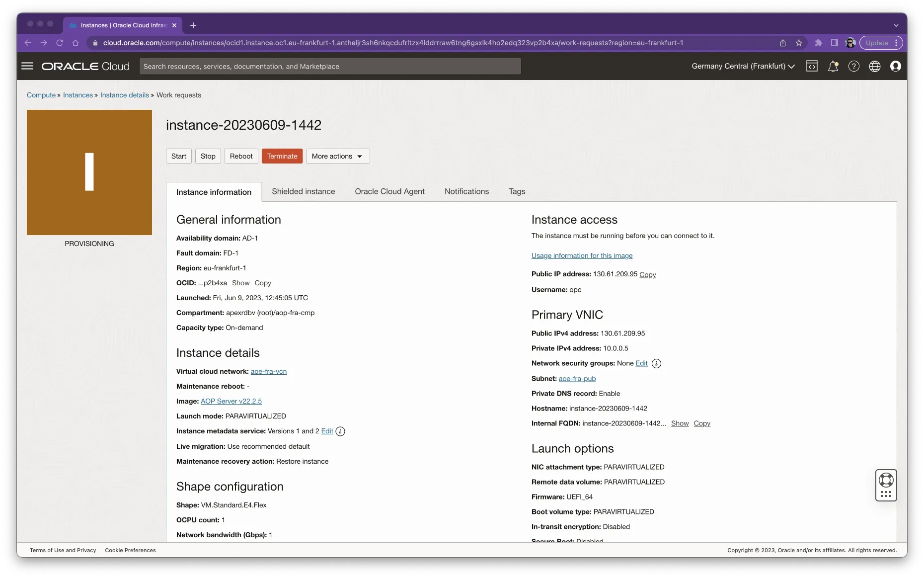This screenshot has width=924, height=578.
Task: Open the AOP Server v22.2.5 image link
Action: [231, 401]
